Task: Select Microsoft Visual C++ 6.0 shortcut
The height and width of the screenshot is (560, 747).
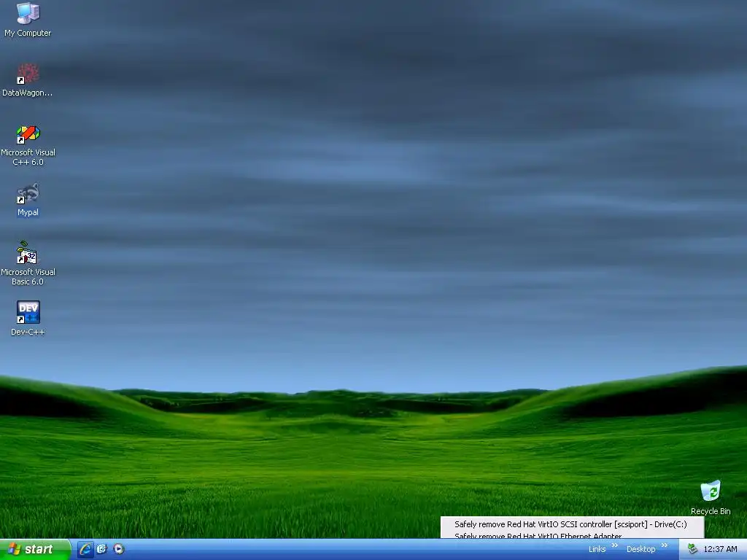Action: (x=28, y=145)
